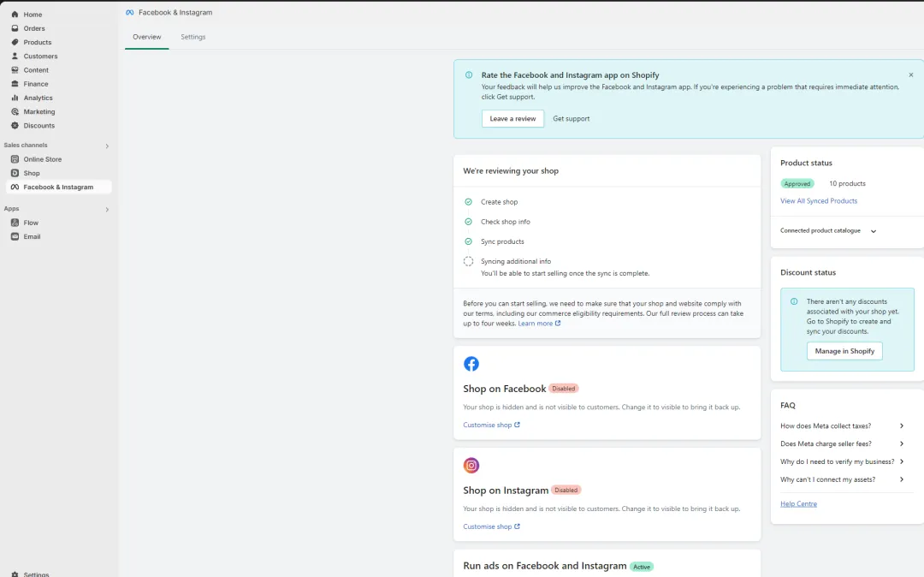Click the Meta icon beside Facebook & Instagram in sidebar
The image size is (924, 577).
point(15,187)
